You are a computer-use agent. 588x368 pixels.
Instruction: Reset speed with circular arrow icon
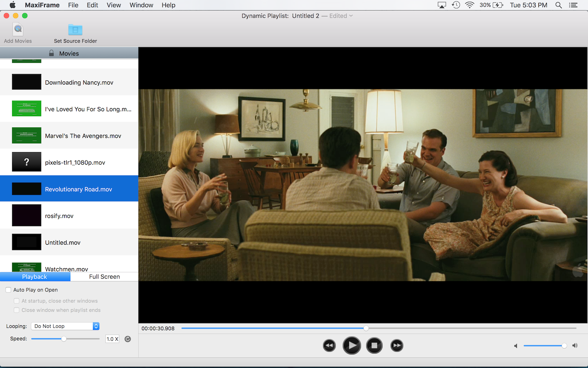pos(128,339)
